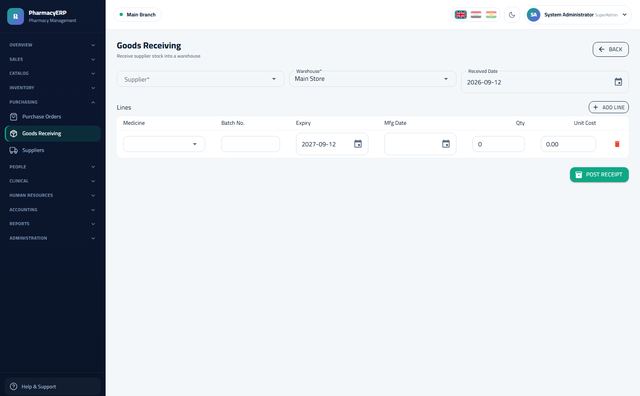The height and width of the screenshot is (396, 640).
Task: Click the Post Receipt button
Action: click(599, 175)
